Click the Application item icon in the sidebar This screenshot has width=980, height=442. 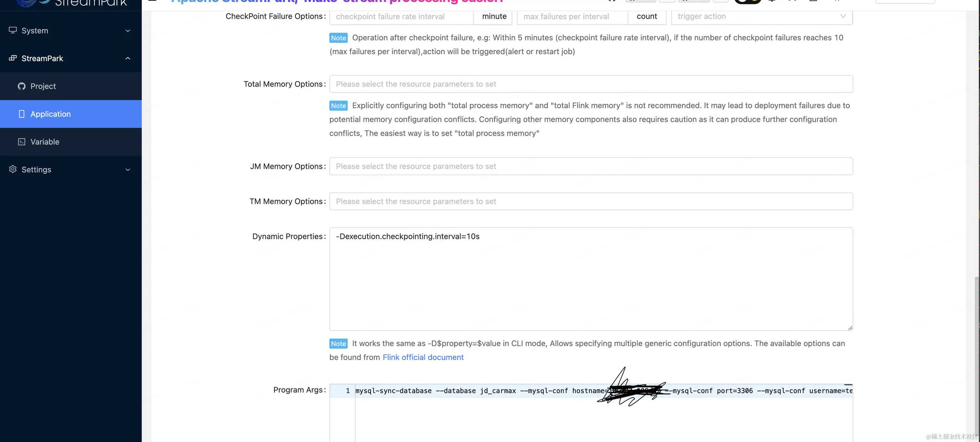pyautogui.click(x=22, y=114)
